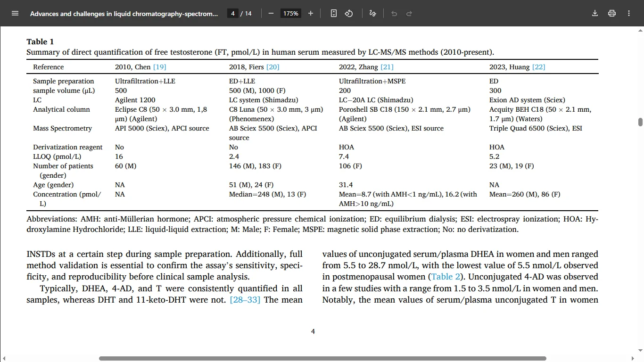Click 'Abbreviations:' footnote text
The image size is (644, 362).
pos(52,219)
